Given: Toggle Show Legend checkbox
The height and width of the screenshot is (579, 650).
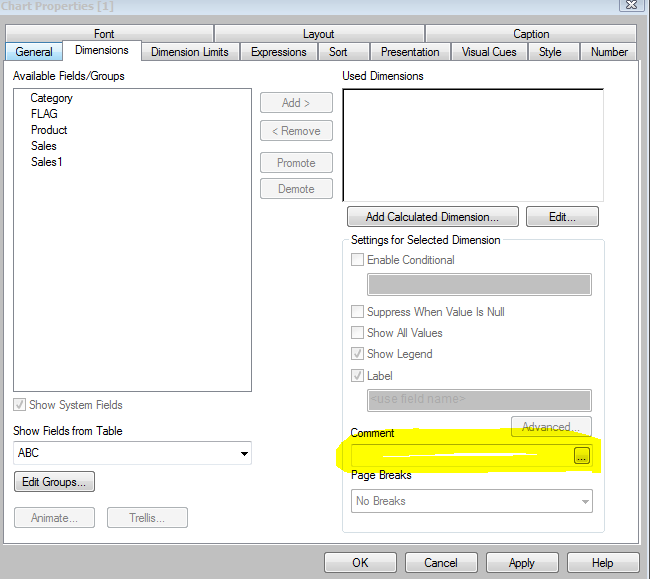Looking at the screenshot, I should [357, 354].
